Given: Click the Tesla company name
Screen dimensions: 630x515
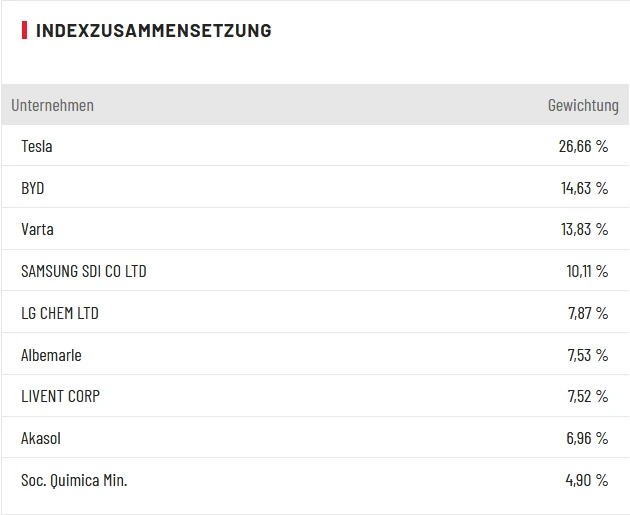Looking at the screenshot, I should (37, 146).
